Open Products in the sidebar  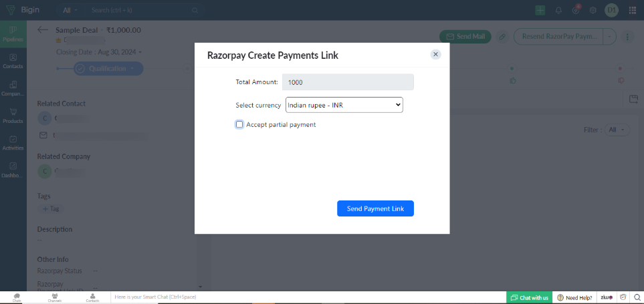13,116
